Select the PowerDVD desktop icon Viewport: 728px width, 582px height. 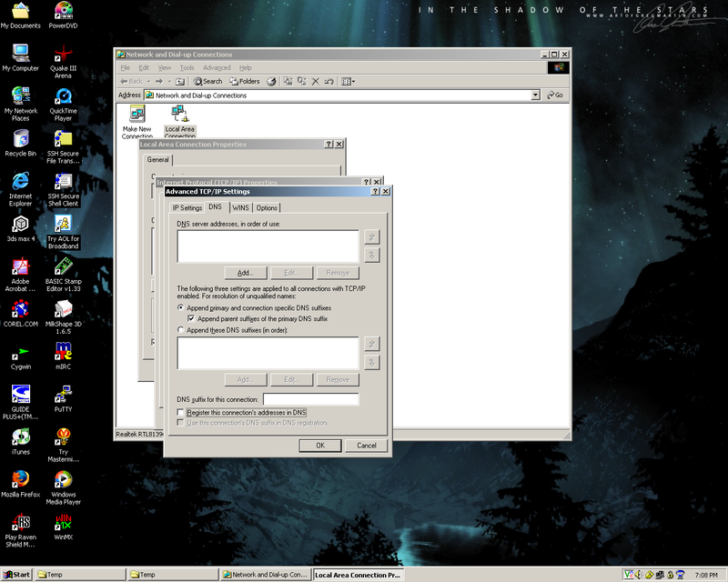(63, 15)
